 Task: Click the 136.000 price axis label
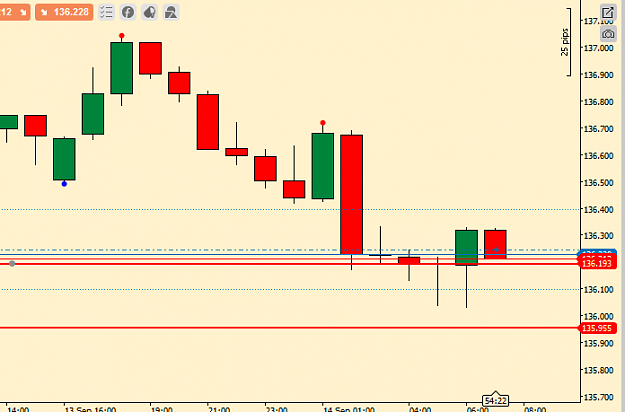598,316
